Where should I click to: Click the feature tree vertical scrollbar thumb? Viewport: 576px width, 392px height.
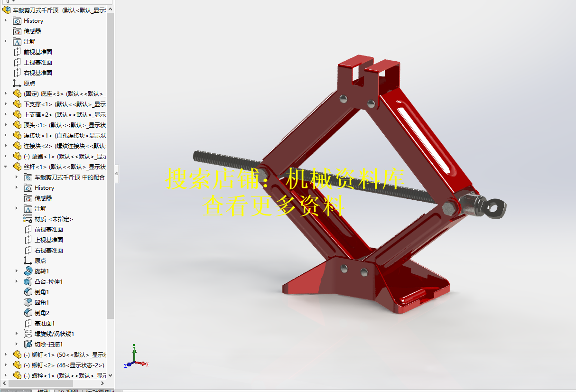111,166
